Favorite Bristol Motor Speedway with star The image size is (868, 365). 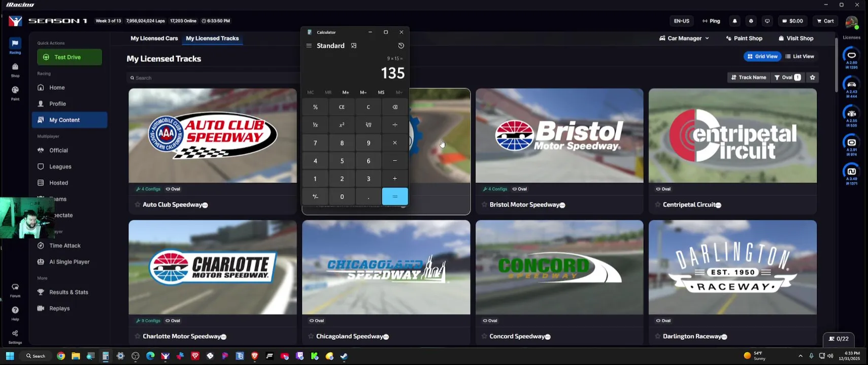(484, 204)
